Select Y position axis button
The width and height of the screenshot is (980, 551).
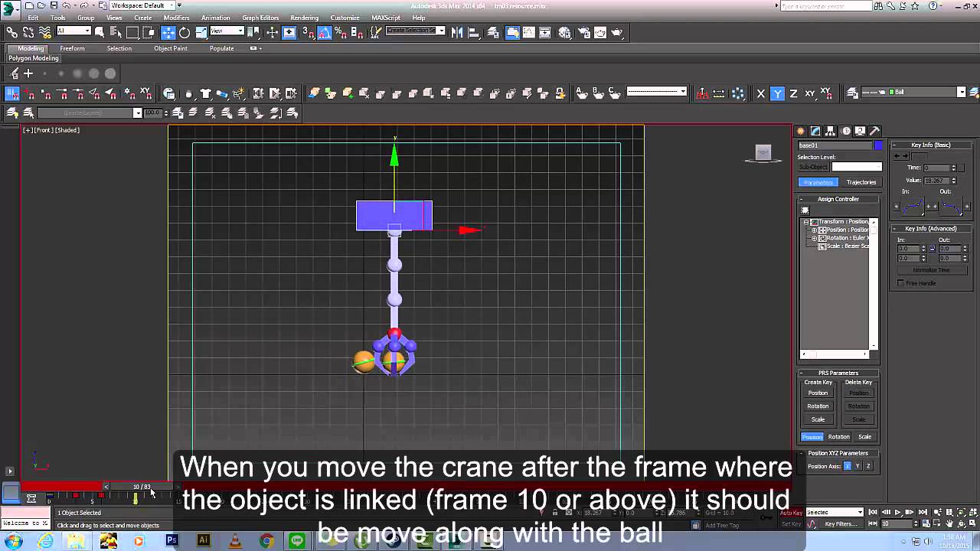point(857,466)
